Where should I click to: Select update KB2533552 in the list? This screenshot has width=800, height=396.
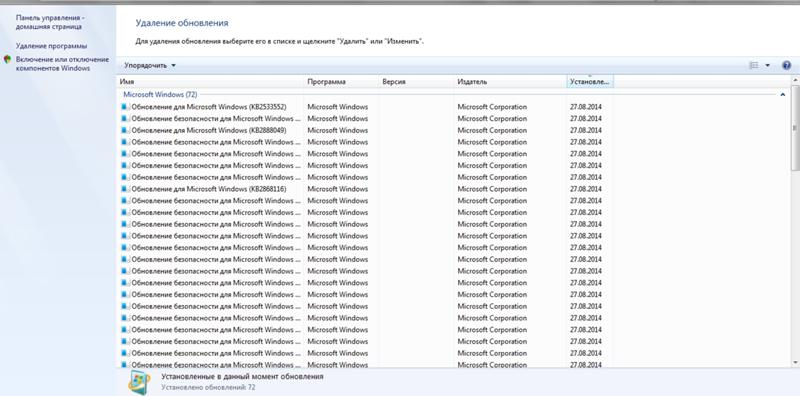(x=209, y=107)
